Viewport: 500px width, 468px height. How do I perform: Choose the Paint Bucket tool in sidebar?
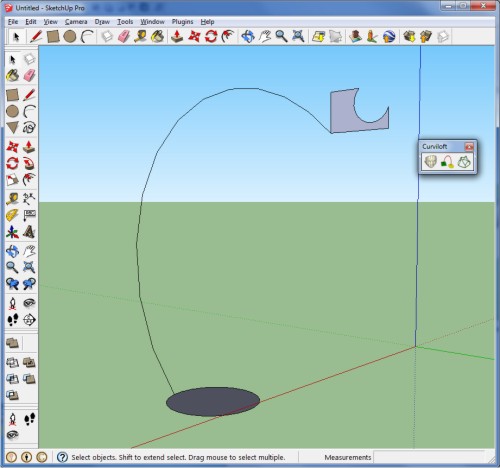(x=13, y=75)
